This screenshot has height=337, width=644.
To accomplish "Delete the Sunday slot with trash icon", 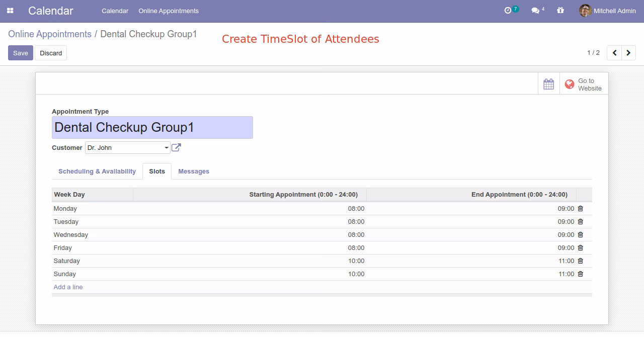I will 581,274.
